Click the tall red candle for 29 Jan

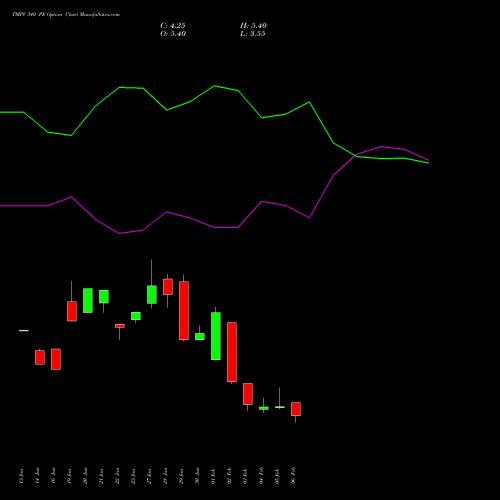(184, 311)
